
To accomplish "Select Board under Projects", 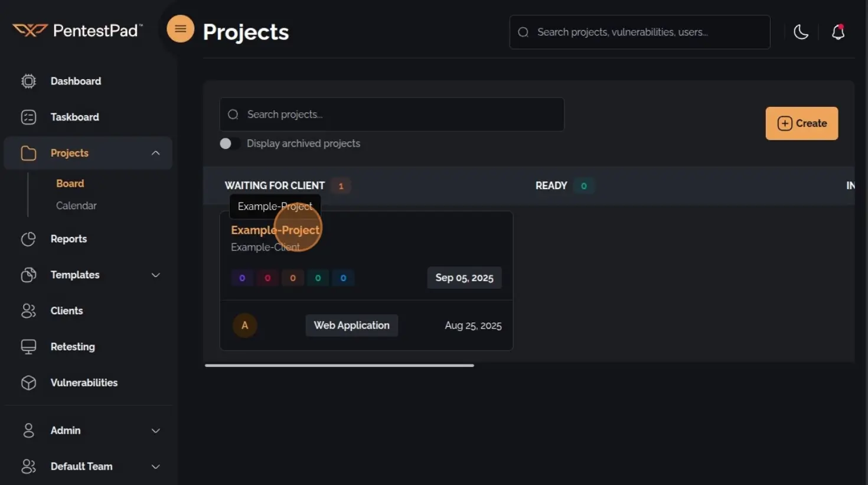I will (70, 183).
